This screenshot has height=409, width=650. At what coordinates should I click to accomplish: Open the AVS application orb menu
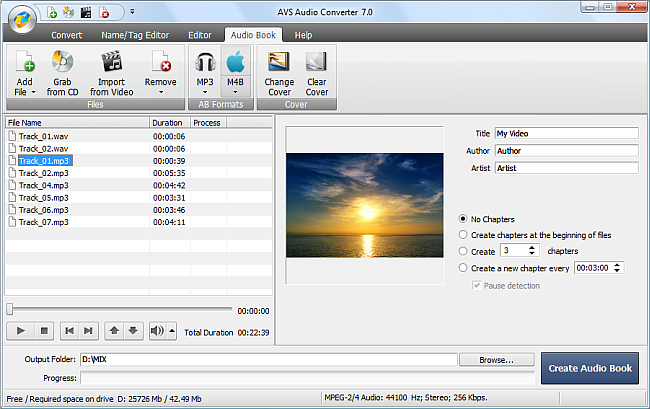point(22,19)
